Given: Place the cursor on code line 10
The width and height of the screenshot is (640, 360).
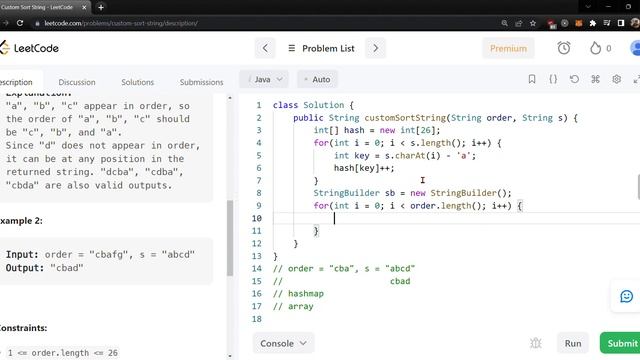Looking at the screenshot, I should 456,218.
